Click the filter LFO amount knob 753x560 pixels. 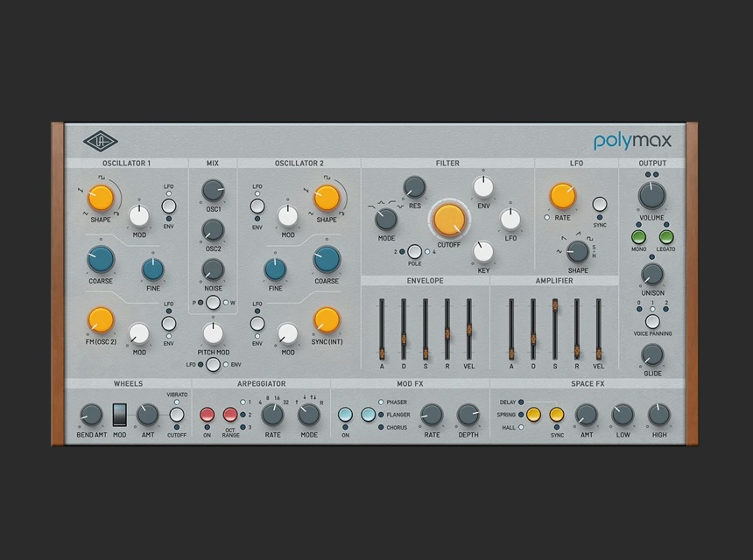[510, 220]
